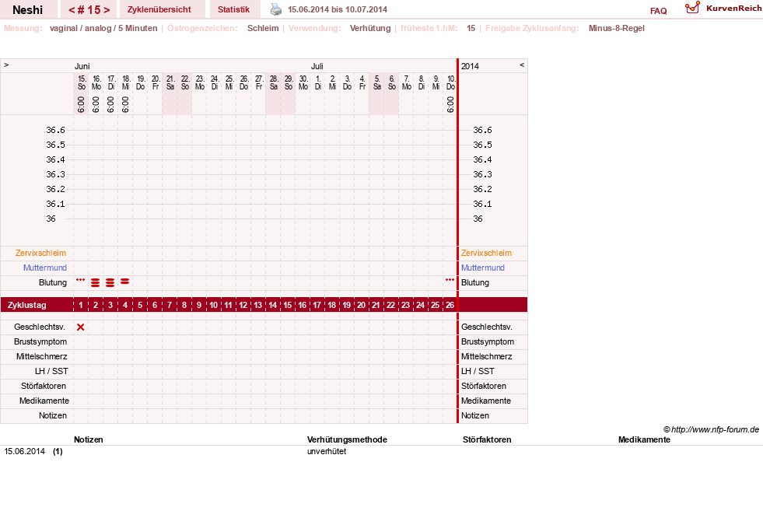763x532 pixels.
Task: Open the KurvenReich text link
Action: tap(733, 9)
